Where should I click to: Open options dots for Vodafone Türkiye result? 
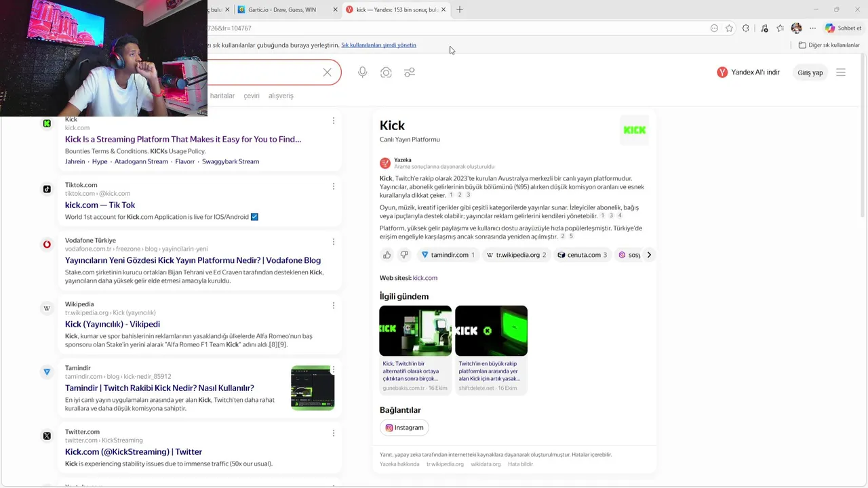coord(333,242)
